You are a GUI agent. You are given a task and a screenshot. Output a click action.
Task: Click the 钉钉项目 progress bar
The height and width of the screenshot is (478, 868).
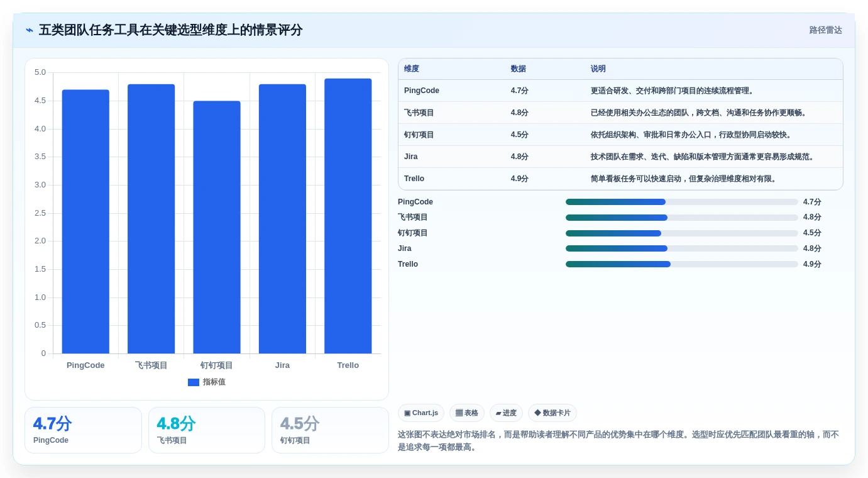(682, 233)
